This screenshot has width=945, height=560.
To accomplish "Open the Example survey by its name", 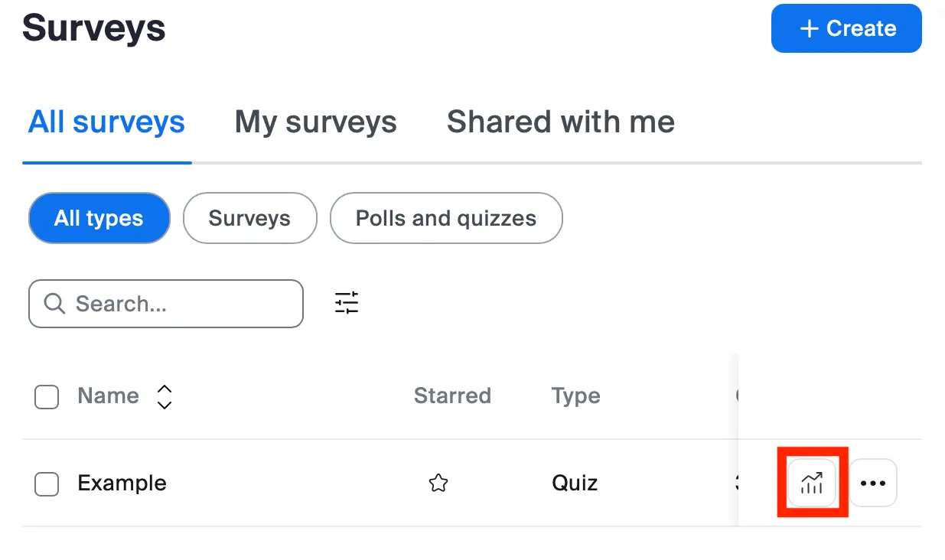I will click(121, 483).
